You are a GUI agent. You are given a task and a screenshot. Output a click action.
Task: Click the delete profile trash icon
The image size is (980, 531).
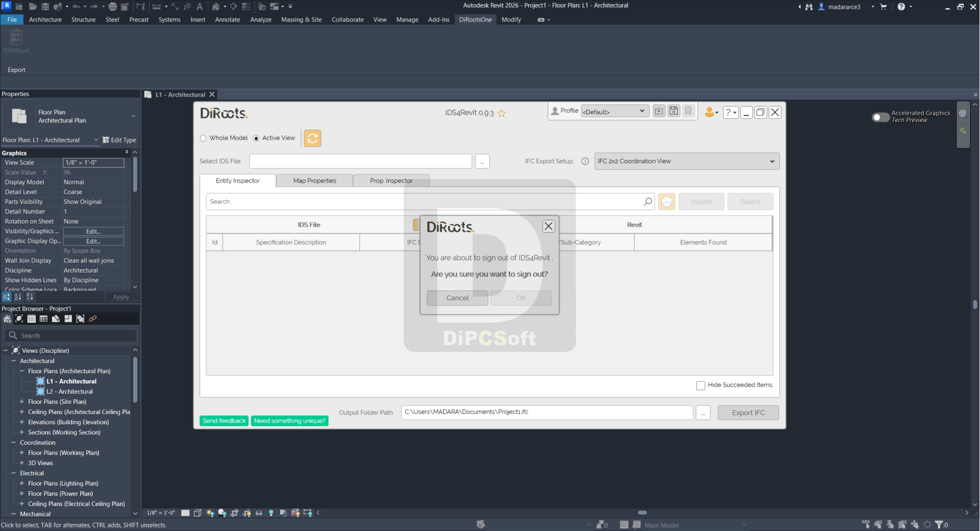(x=689, y=111)
